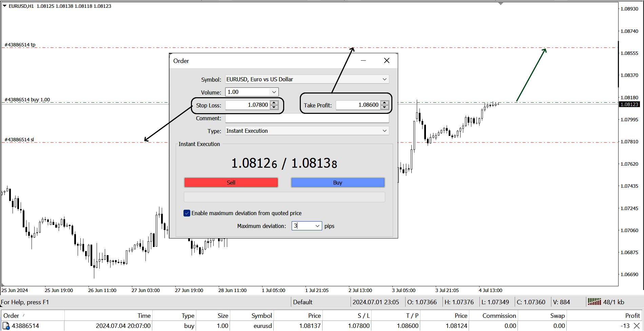This screenshot has height=331, width=644.
Task: Click into the Take Profit value field
Action: point(358,105)
